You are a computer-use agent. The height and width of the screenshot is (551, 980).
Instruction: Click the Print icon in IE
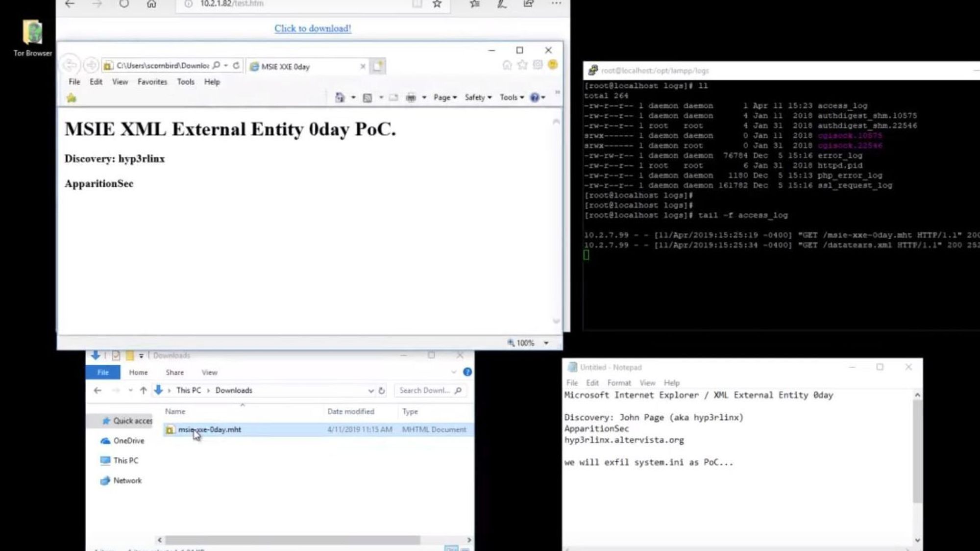(411, 98)
